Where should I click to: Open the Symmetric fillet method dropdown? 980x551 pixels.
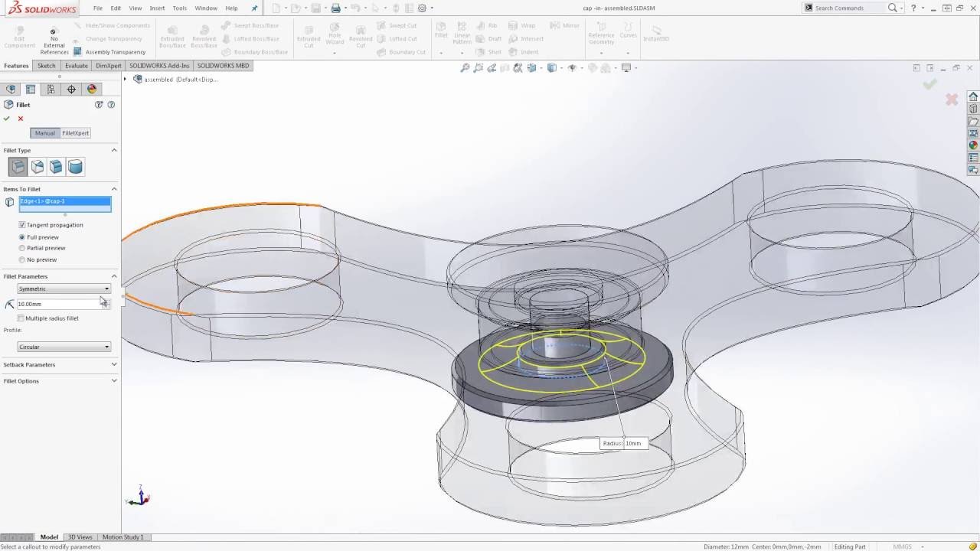click(x=64, y=289)
